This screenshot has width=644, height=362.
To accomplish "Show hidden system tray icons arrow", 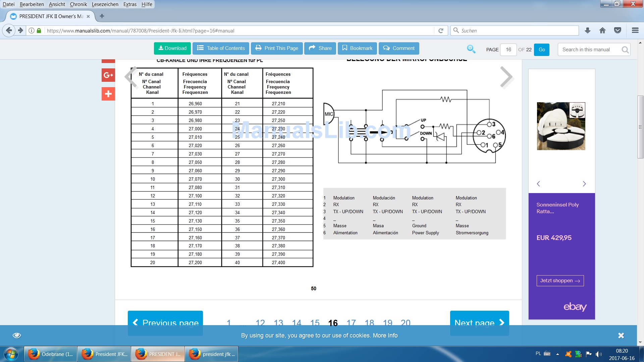I will pyautogui.click(x=557, y=354).
